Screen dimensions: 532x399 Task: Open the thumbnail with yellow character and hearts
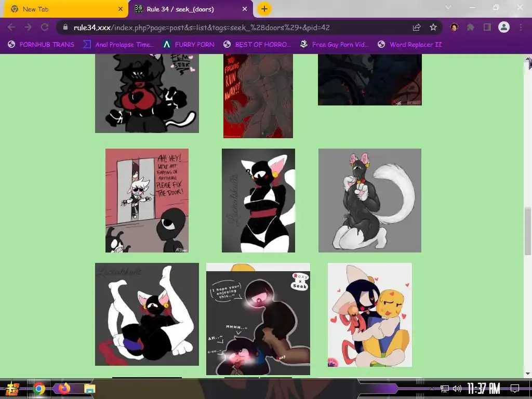(x=370, y=315)
